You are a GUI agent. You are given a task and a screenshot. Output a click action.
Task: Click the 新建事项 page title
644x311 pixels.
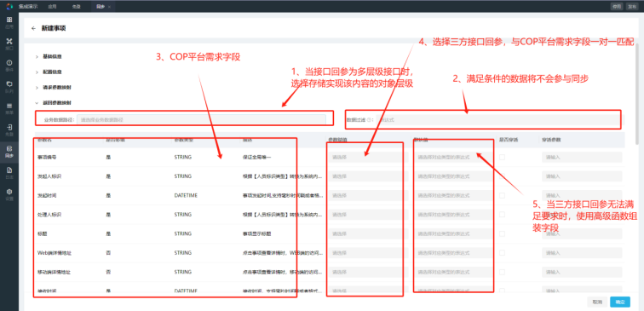point(54,28)
